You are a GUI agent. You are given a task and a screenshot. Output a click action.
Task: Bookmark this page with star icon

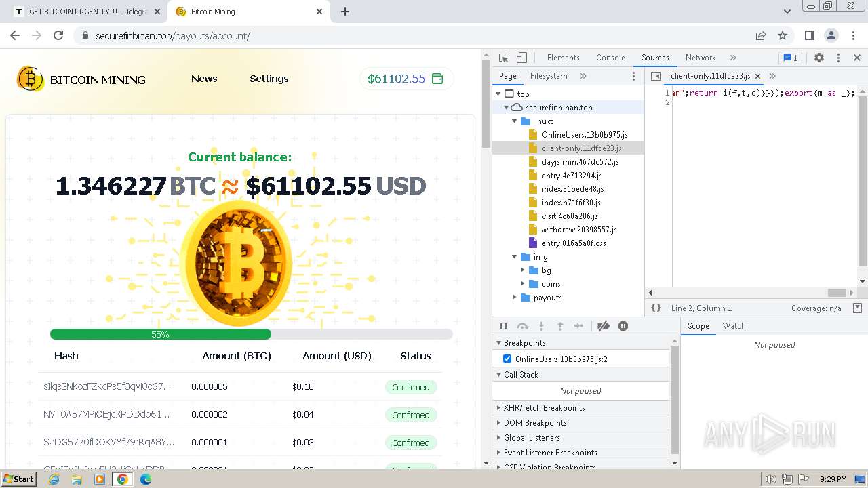[783, 35]
